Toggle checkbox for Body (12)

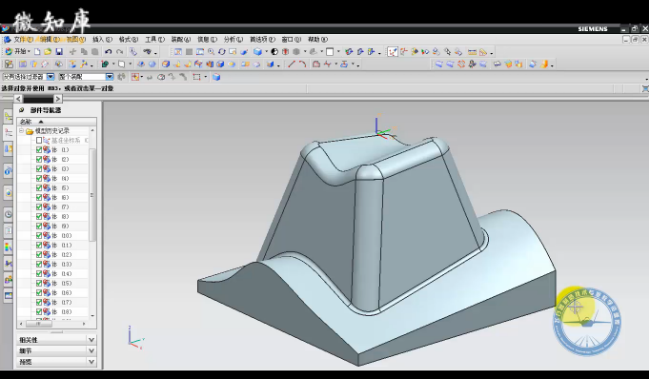(39, 254)
